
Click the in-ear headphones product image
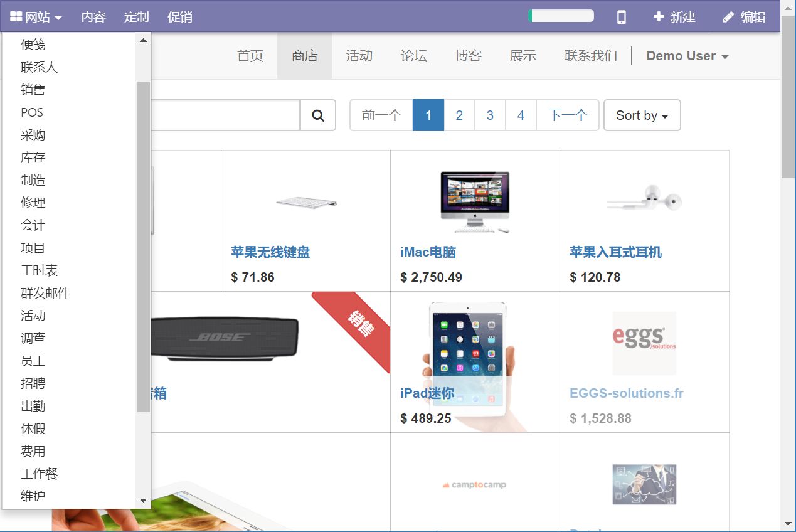644,198
